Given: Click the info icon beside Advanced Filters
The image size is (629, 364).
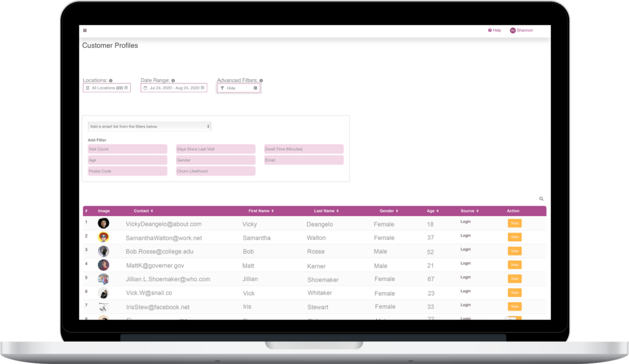Looking at the screenshot, I should (261, 80).
